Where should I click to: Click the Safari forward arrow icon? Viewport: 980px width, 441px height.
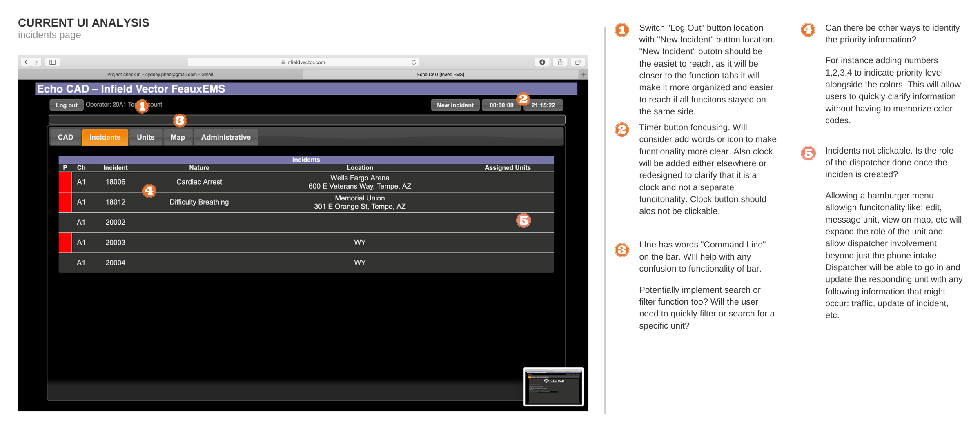pos(36,62)
